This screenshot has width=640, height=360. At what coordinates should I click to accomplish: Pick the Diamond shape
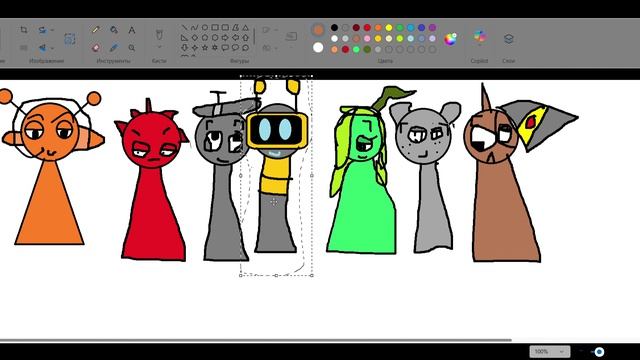click(x=195, y=38)
